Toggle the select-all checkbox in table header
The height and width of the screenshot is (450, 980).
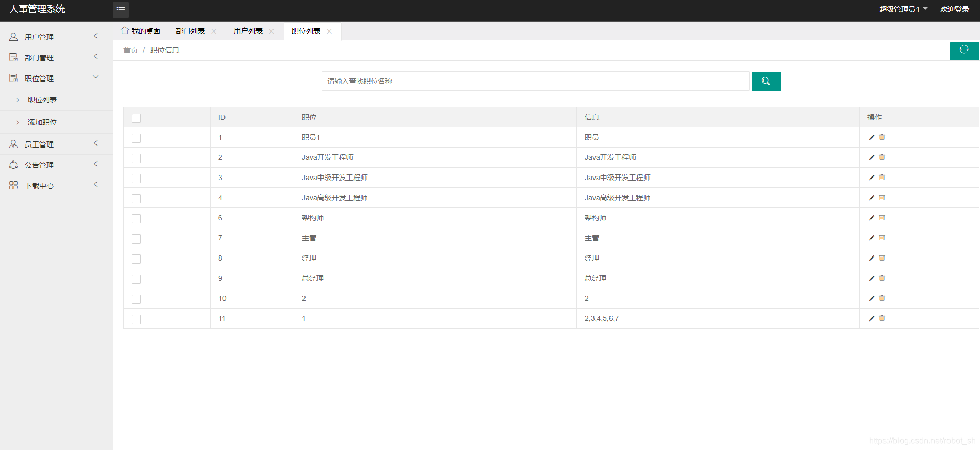click(x=136, y=118)
